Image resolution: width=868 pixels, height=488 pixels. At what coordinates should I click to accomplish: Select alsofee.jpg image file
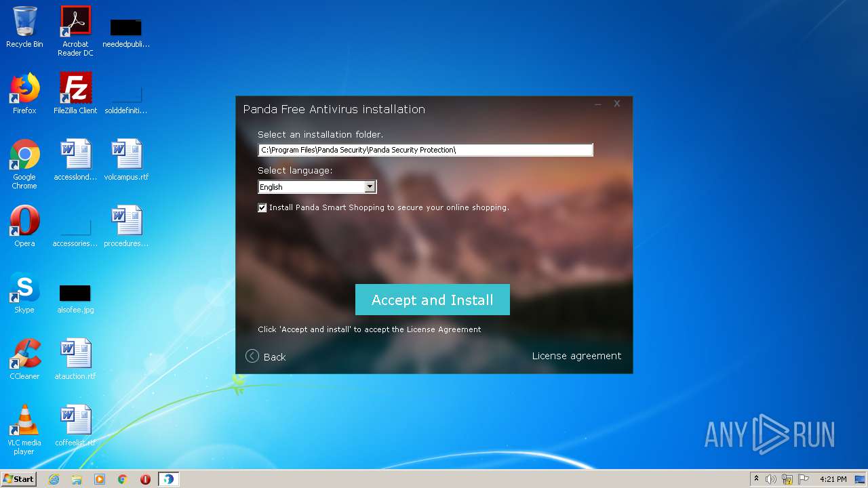click(x=75, y=298)
